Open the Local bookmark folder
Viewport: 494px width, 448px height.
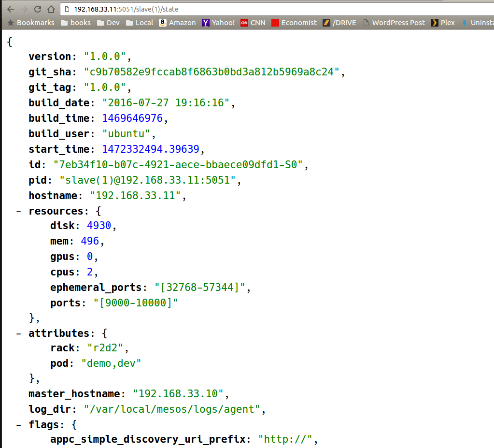[139, 23]
